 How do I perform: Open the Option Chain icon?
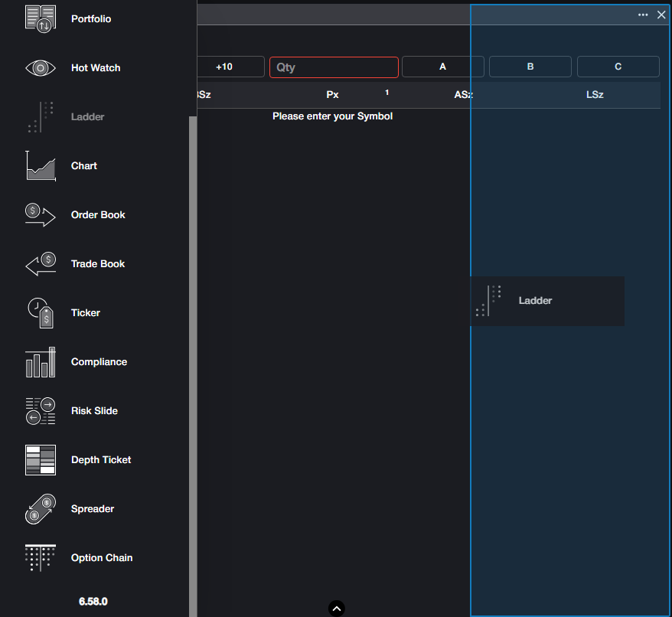pyautogui.click(x=41, y=558)
